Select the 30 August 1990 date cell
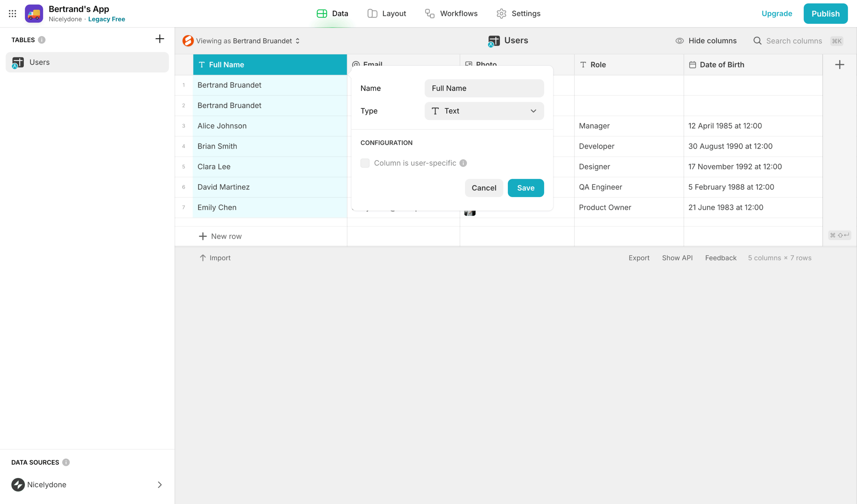Image resolution: width=857 pixels, height=504 pixels. 753,146
